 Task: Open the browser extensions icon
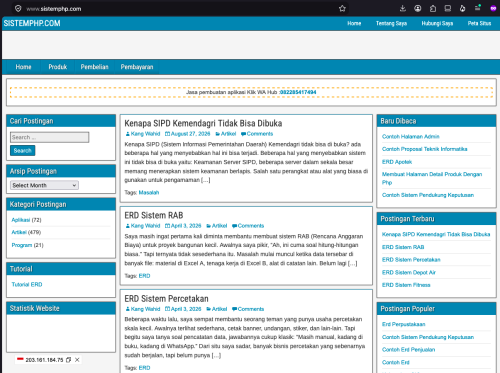(x=433, y=9)
